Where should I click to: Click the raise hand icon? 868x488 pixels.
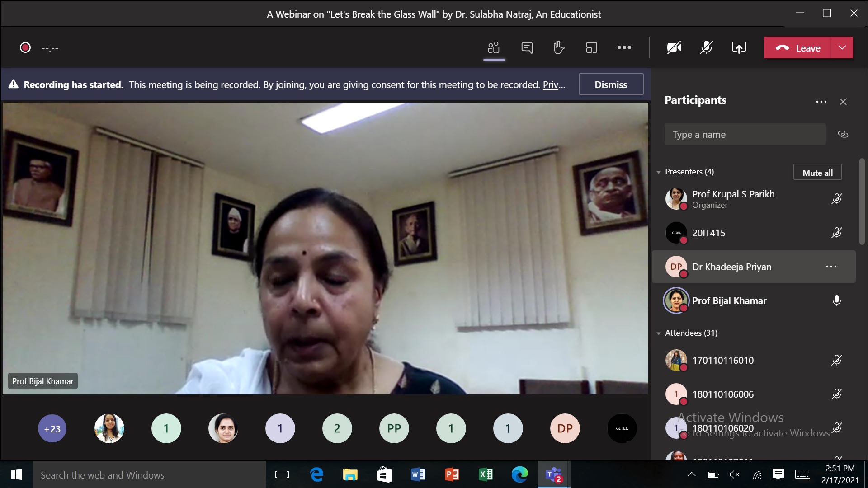point(559,47)
